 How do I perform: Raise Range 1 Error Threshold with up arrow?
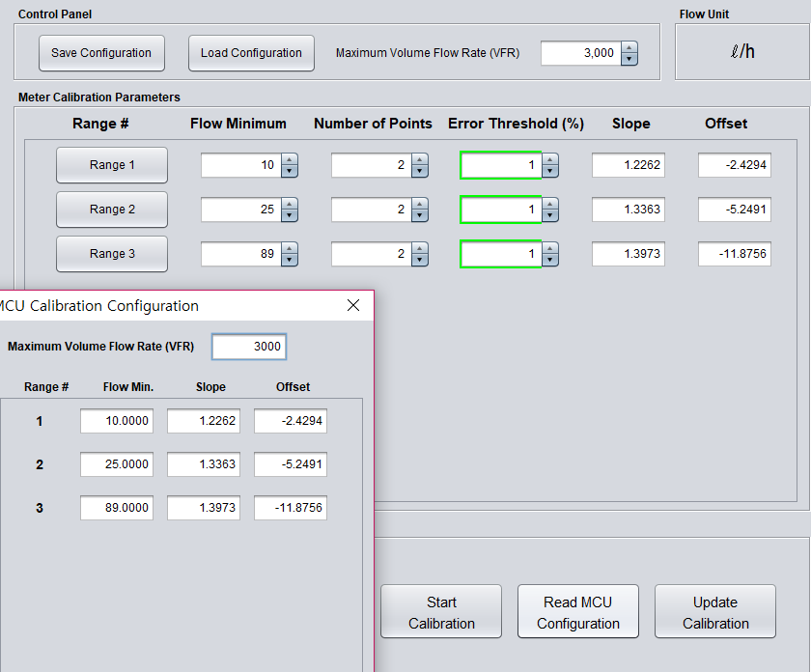click(x=550, y=159)
